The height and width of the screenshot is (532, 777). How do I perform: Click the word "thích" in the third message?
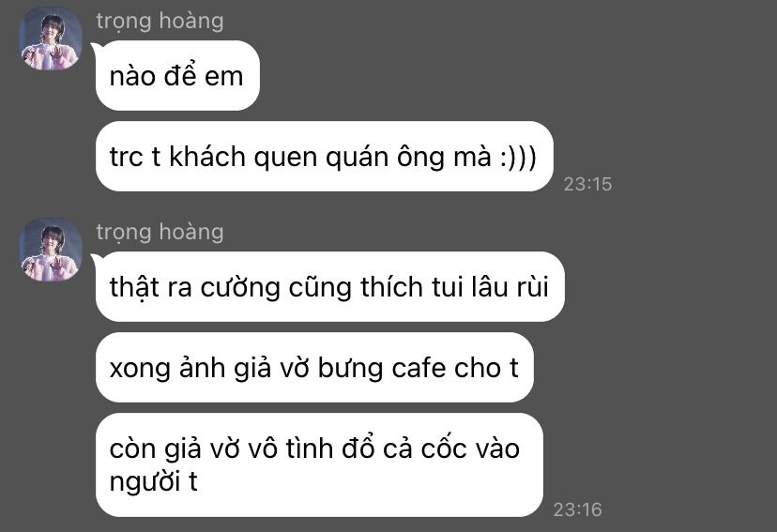[x=391, y=287]
